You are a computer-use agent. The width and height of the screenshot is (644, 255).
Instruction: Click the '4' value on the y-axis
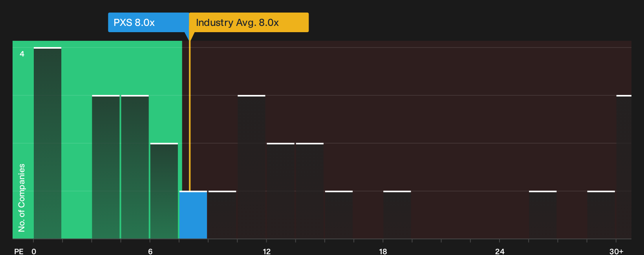[22, 54]
